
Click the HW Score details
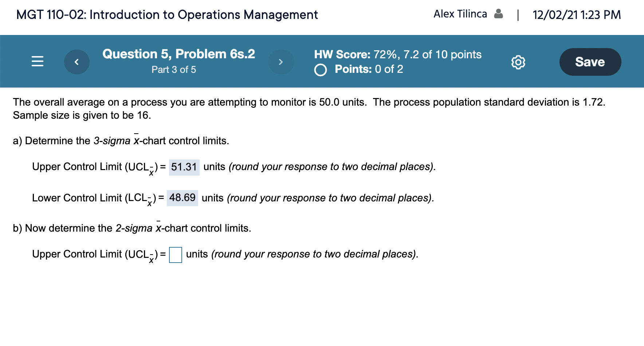398,55
